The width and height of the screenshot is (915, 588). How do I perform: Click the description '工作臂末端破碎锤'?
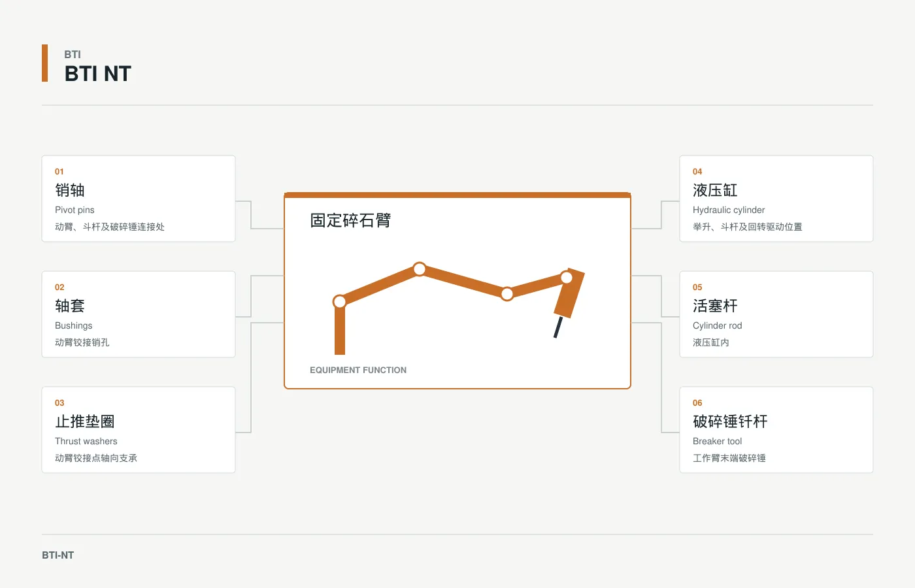(x=729, y=458)
